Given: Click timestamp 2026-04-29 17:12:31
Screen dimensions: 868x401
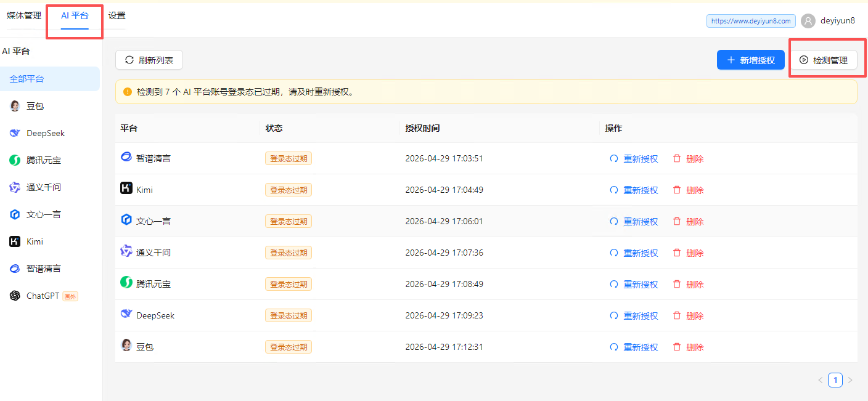Looking at the screenshot, I should click(444, 347).
